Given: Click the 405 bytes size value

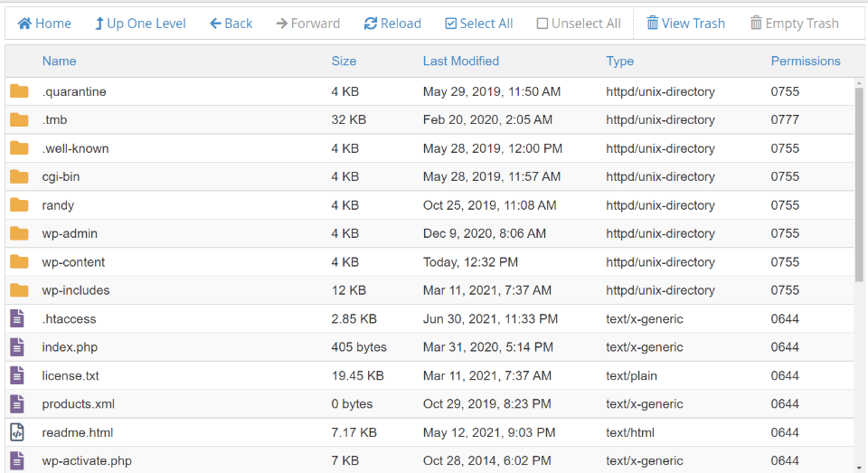Looking at the screenshot, I should tap(359, 347).
